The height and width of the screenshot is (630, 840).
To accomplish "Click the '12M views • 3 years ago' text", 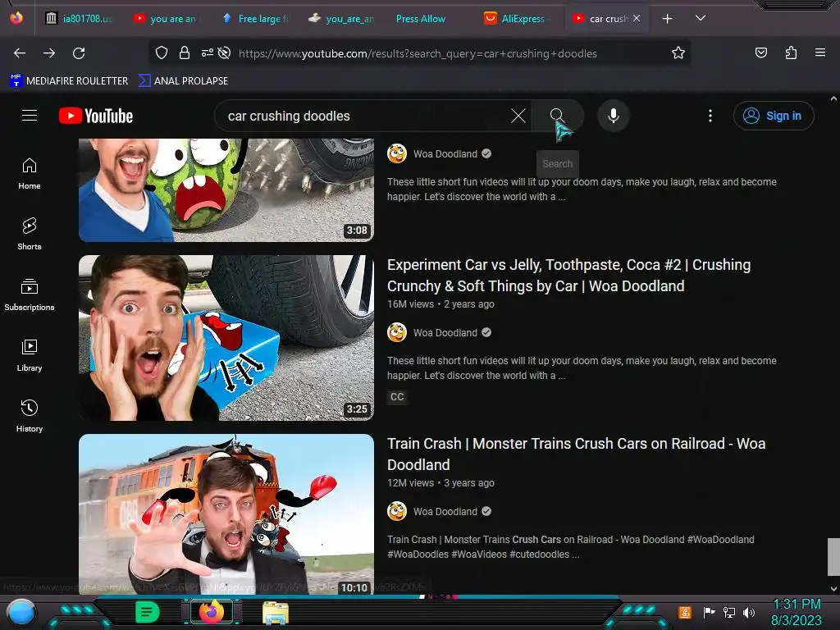I will coord(441,483).
